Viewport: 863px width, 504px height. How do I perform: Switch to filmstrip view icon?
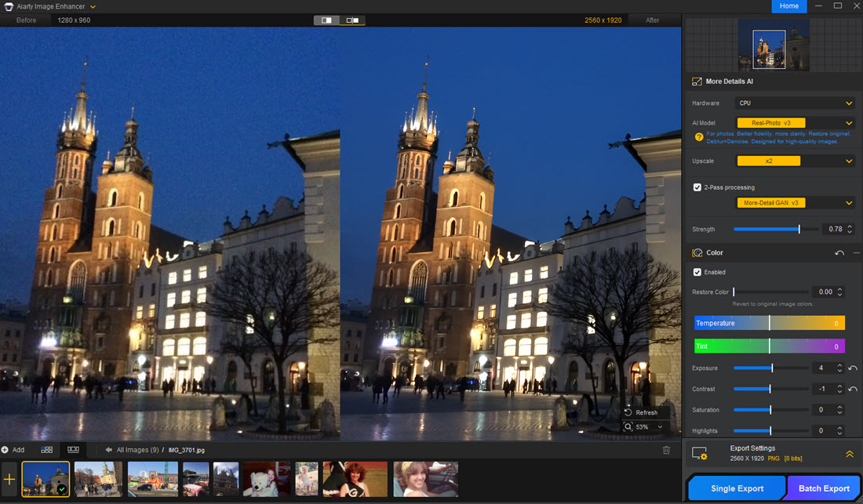click(x=73, y=450)
